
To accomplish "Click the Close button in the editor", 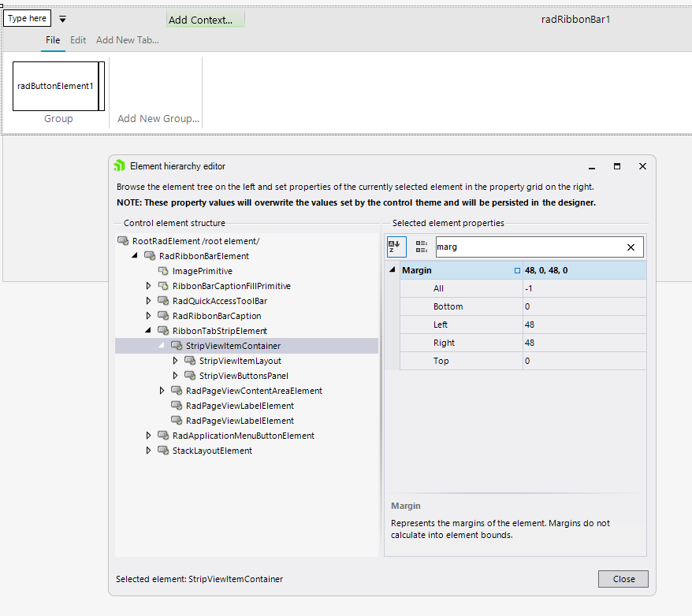I will click(623, 579).
